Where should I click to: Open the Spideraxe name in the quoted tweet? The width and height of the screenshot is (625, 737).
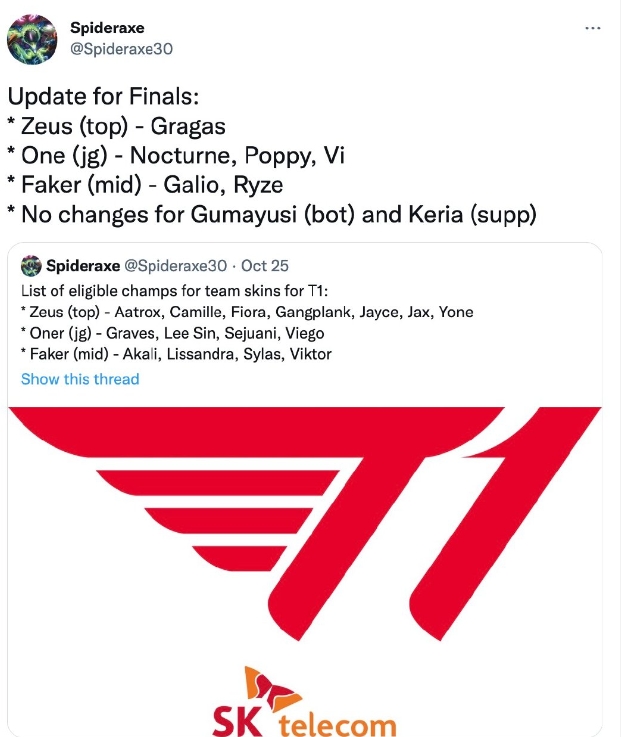[82, 266]
